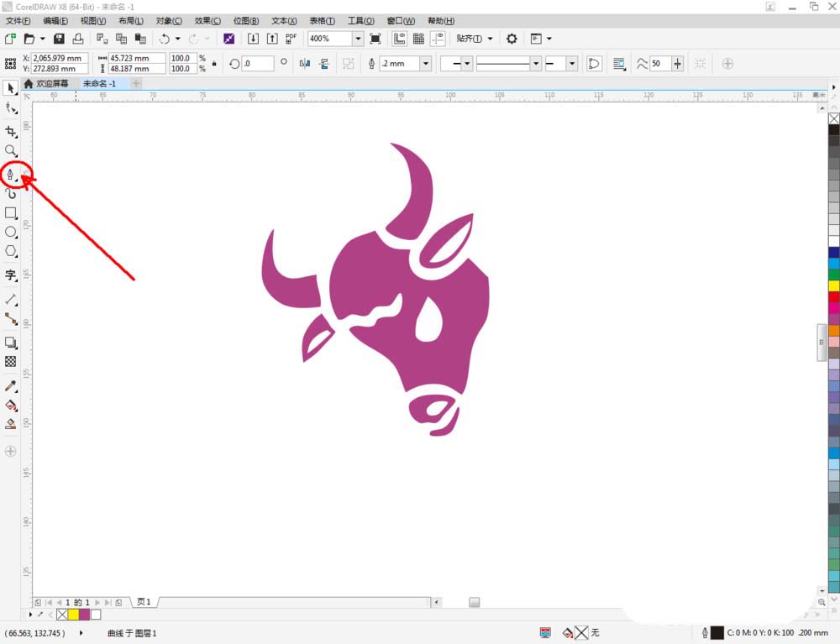Publish to PDF
The image size is (840, 644).
point(291,39)
